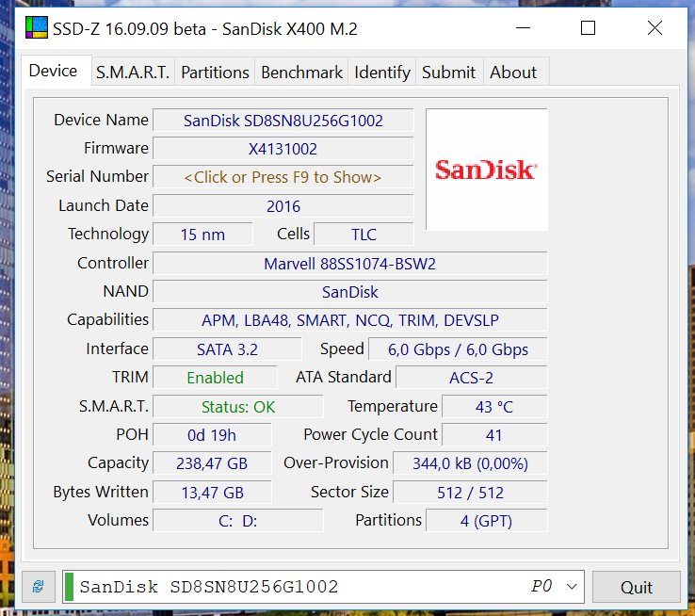Click the Interface value SATA 3.2
Screen dimensions: 695x616
227,349
